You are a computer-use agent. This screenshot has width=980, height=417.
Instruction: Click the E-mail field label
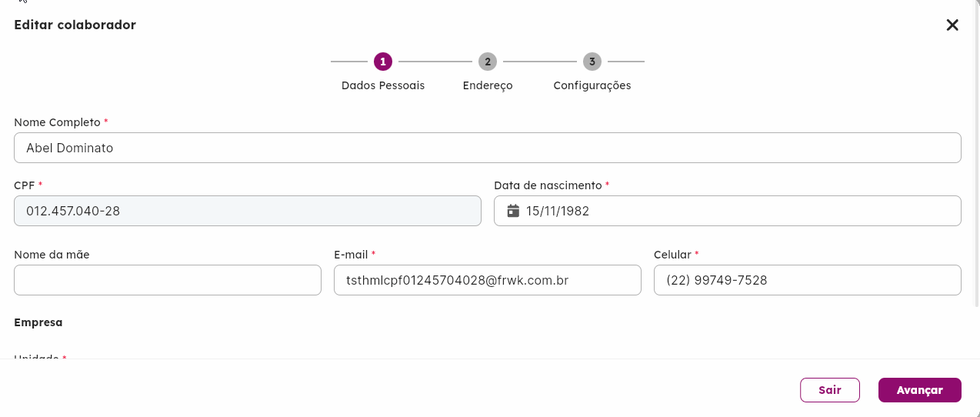(x=351, y=255)
